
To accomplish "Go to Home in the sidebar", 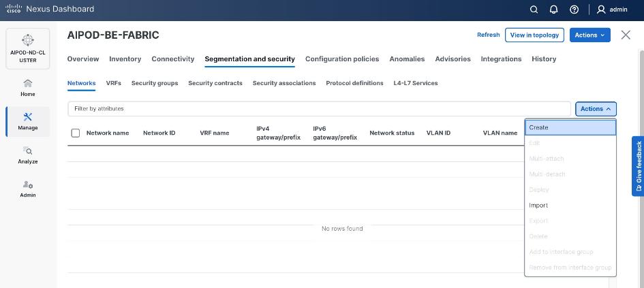I will [x=28, y=88].
